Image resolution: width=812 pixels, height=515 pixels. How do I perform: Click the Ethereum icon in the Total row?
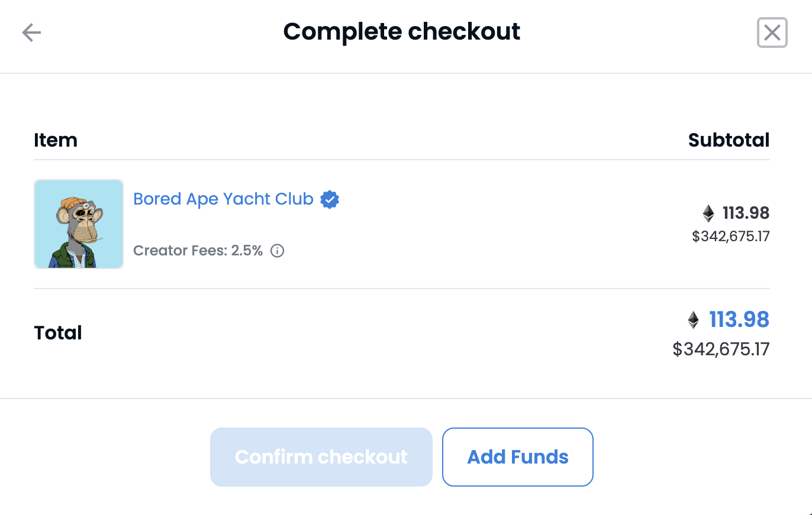point(693,320)
